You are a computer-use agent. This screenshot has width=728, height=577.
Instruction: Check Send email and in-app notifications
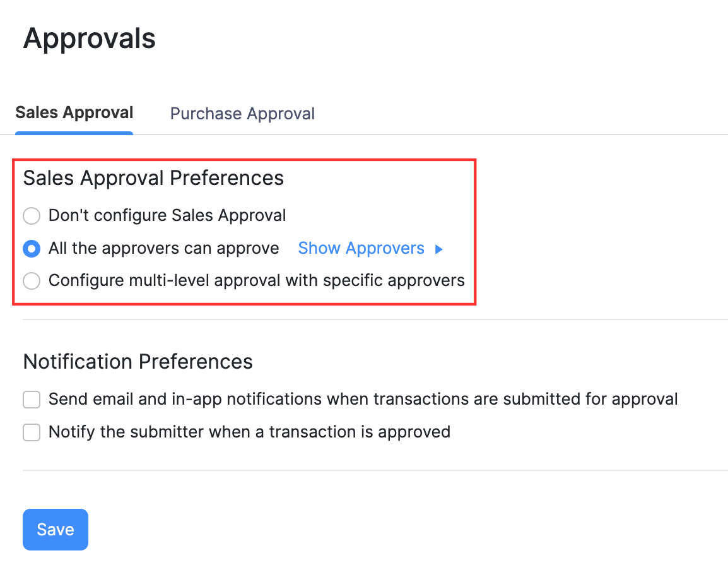32,399
